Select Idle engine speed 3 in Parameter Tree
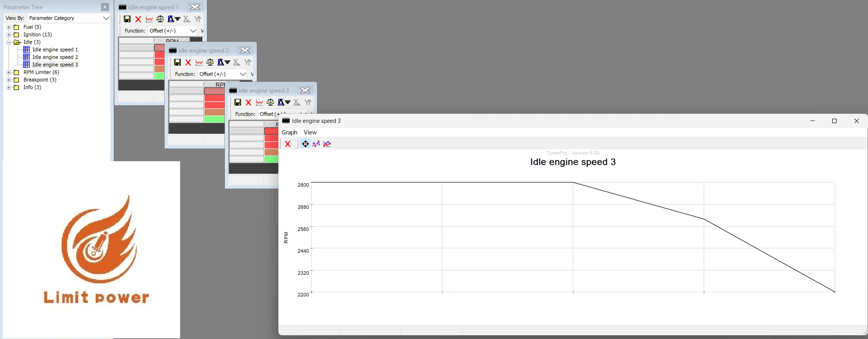 (55, 65)
